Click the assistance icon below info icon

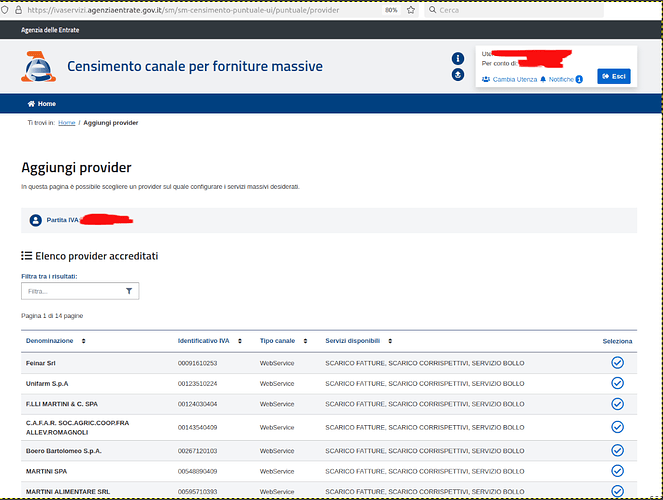click(x=458, y=75)
